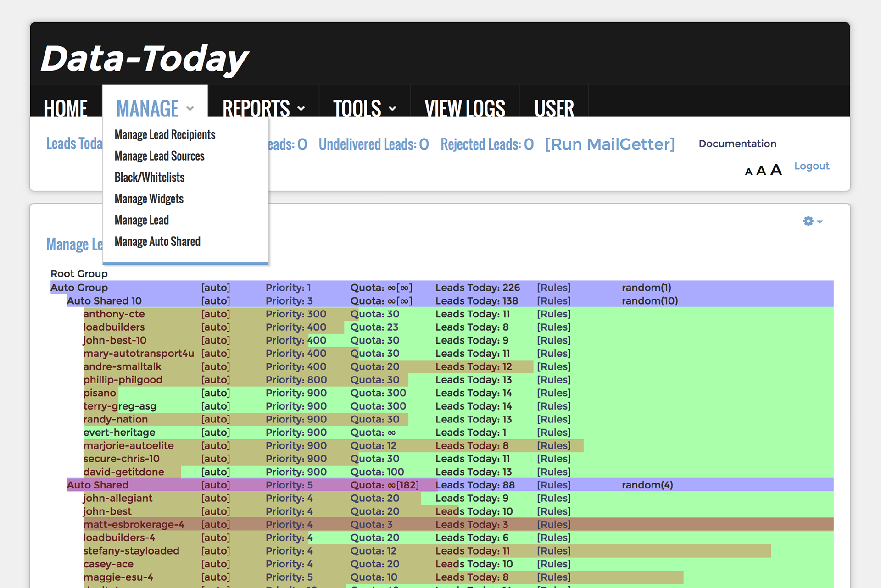Go to View Logs tab
881x588 pixels.
pyautogui.click(x=464, y=109)
